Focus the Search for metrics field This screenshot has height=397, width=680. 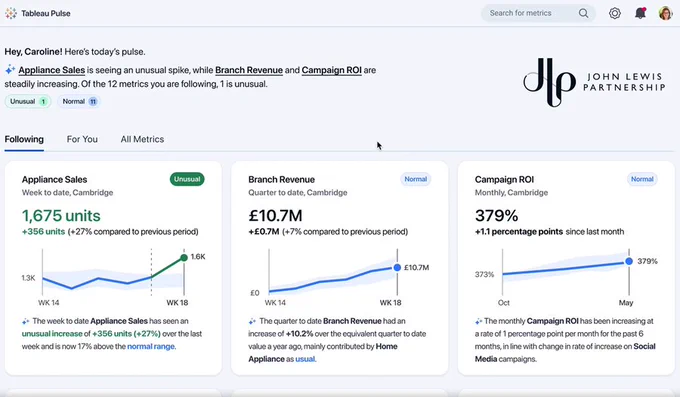[538, 13]
